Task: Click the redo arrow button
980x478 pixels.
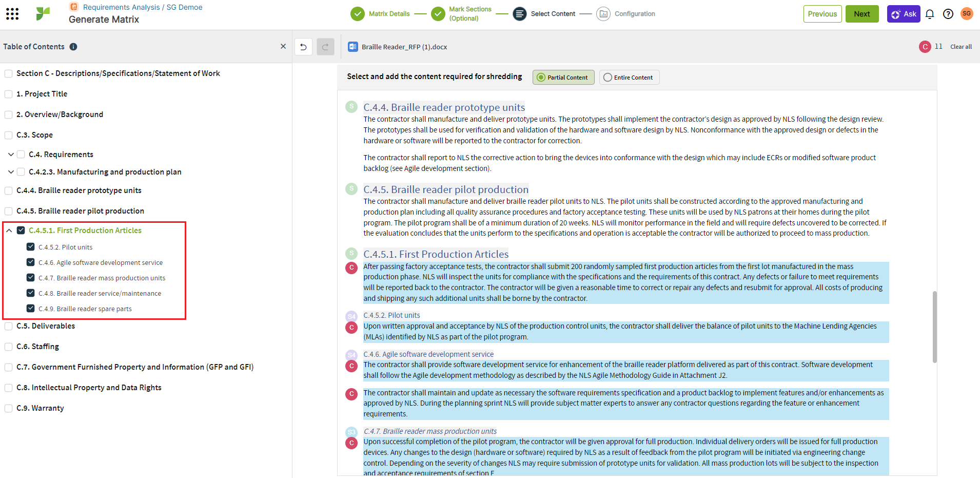Action: 325,47
